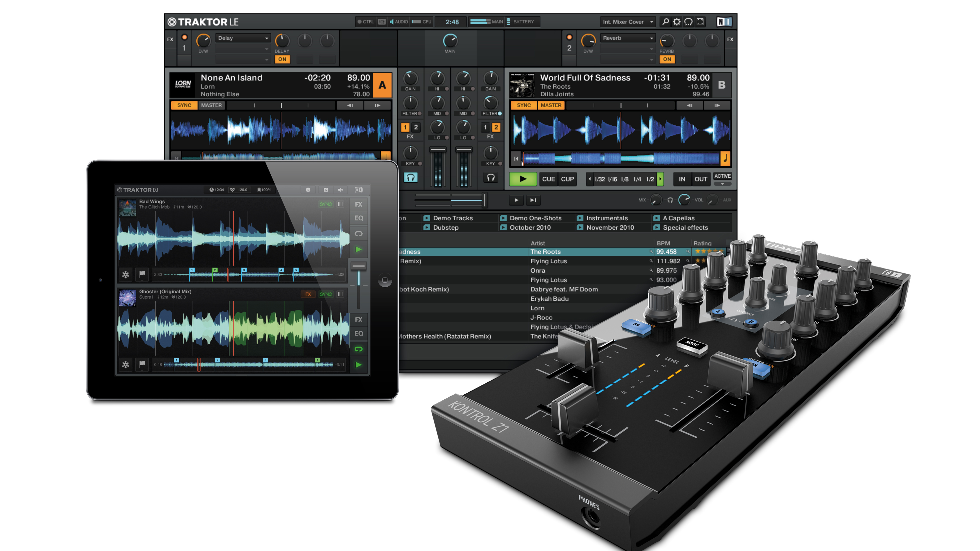Click CUE button on Deck B
The width and height of the screenshot is (980, 551).
pyautogui.click(x=549, y=179)
